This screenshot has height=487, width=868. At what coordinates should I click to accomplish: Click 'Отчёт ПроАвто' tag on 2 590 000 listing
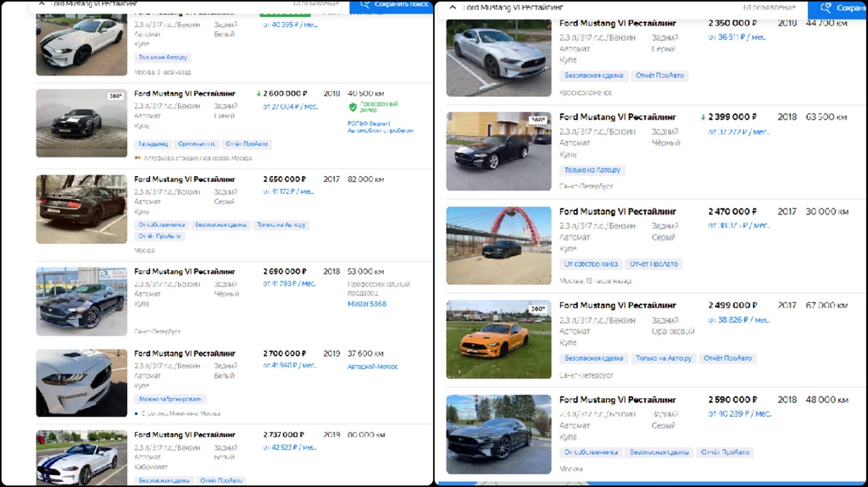[726, 452]
